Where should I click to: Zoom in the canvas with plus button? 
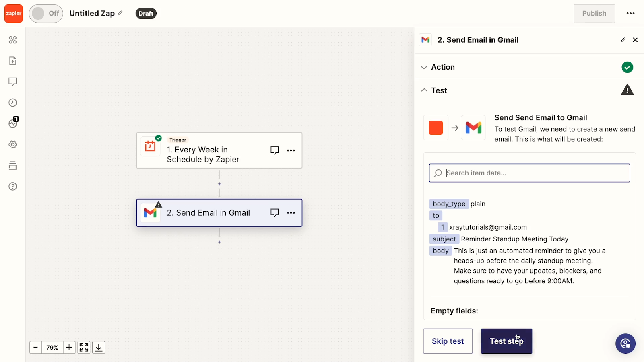coord(69,348)
